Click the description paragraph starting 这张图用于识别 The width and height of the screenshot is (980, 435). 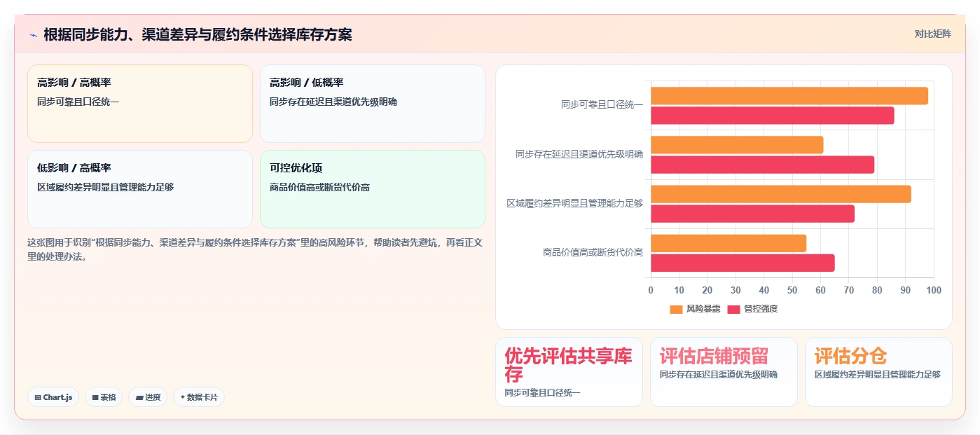click(x=255, y=249)
